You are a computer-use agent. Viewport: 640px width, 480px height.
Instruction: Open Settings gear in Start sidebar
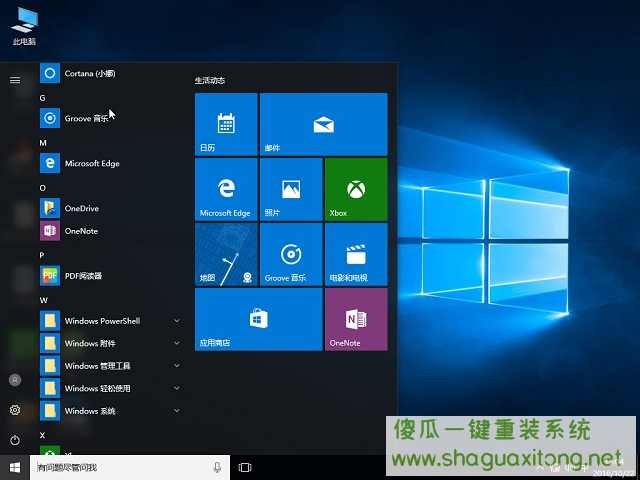pyautogui.click(x=15, y=410)
